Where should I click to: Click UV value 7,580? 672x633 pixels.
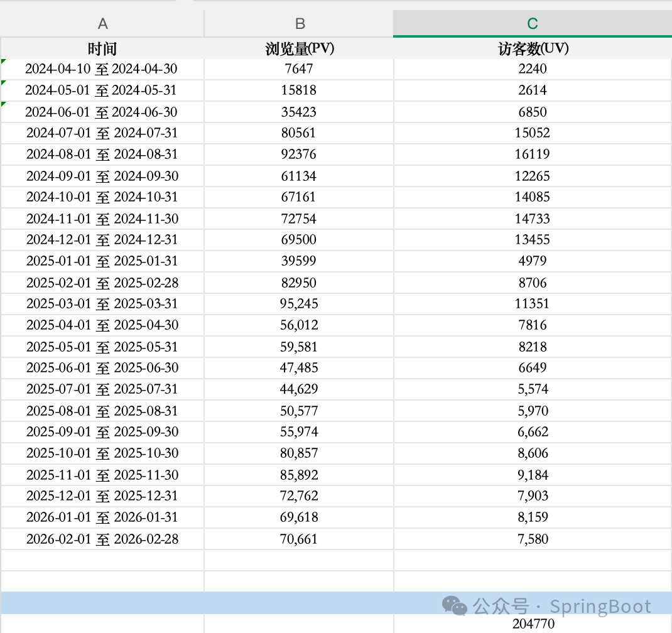click(x=533, y=538)
